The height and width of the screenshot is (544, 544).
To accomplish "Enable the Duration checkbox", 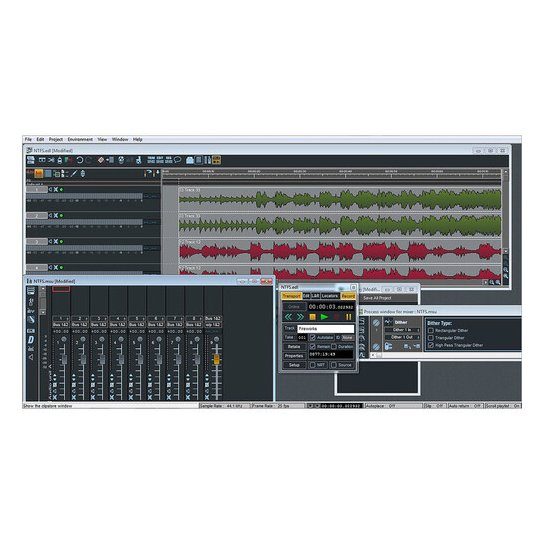I will coord(334,346).
